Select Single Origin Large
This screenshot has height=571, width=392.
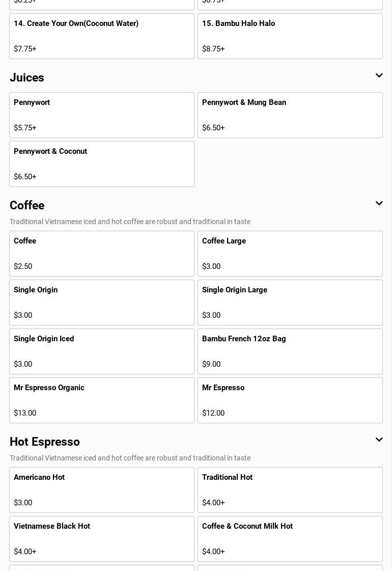290,303
